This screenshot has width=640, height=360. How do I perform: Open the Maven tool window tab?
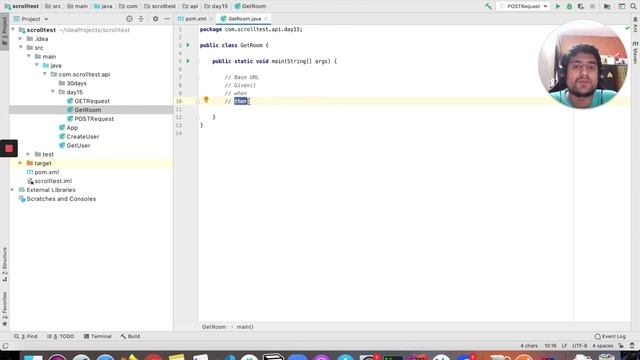pyautogui.click(x=636, y=52)
